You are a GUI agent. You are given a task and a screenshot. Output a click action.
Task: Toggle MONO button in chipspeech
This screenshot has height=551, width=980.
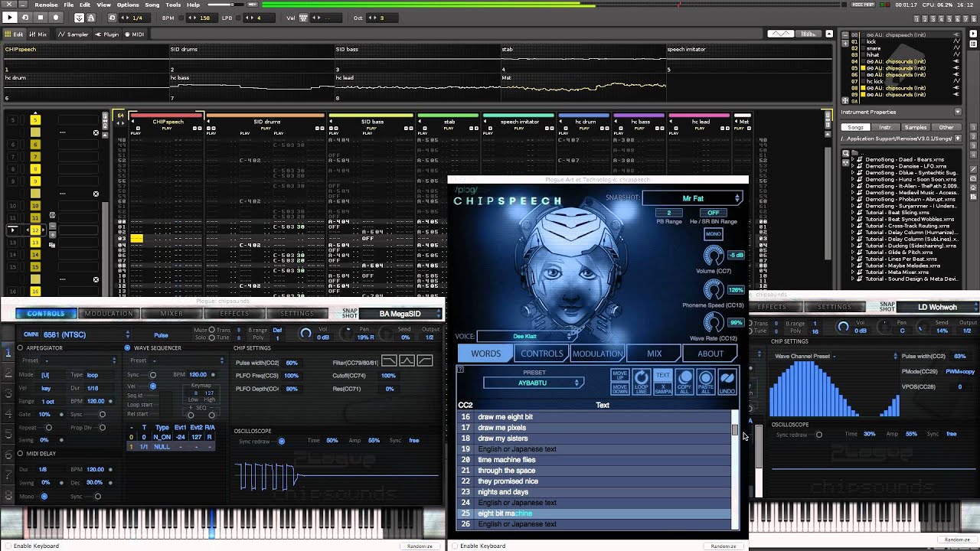click(713, 234)
